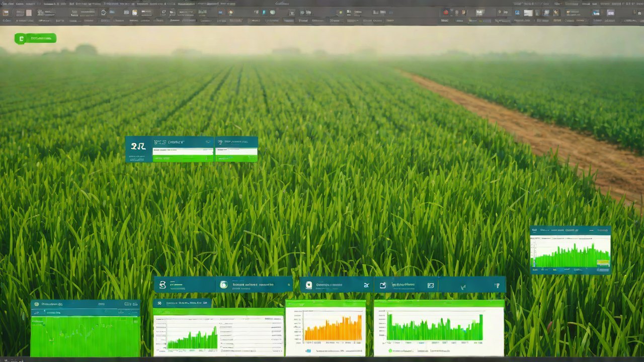
Task: Click the checkmark icon on the teal bar
Action: [463, 286]
